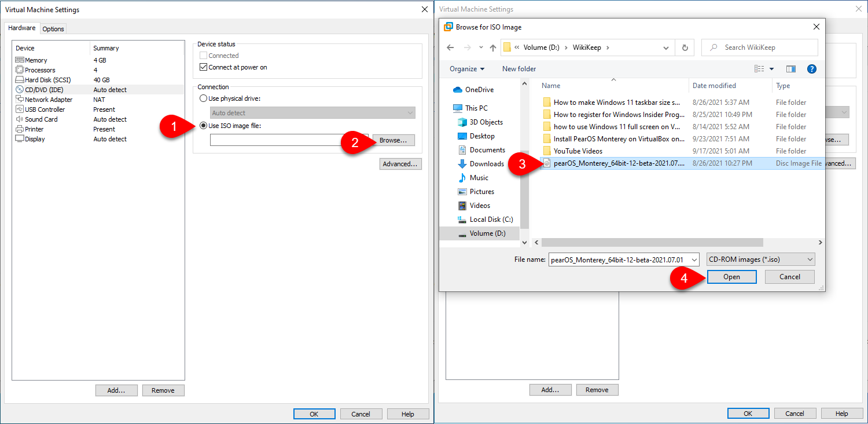Click Cancel in Browse for ISO Image
Screen dimensions: 868x424
[790, 277]
